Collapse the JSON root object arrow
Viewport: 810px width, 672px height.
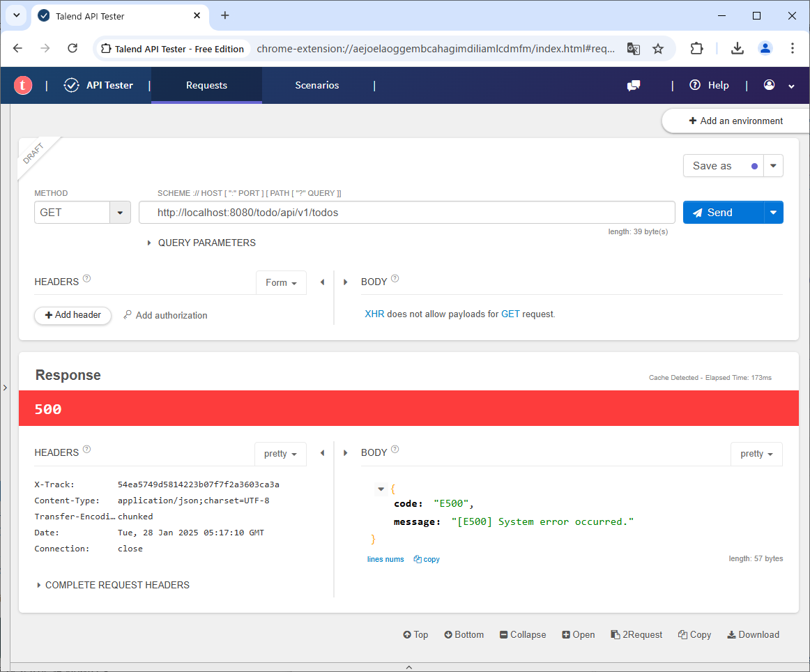coord(381,489)
